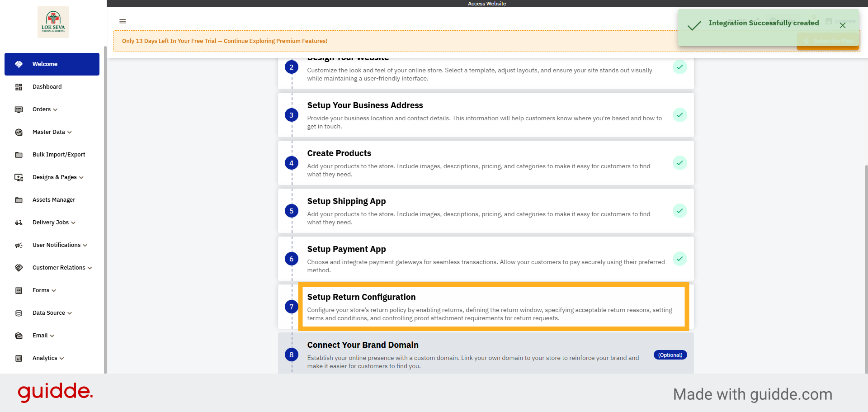Screen dimensions: 868x412
Task: Open the Welcome page icon in sidebar
Action: point(19,64)
